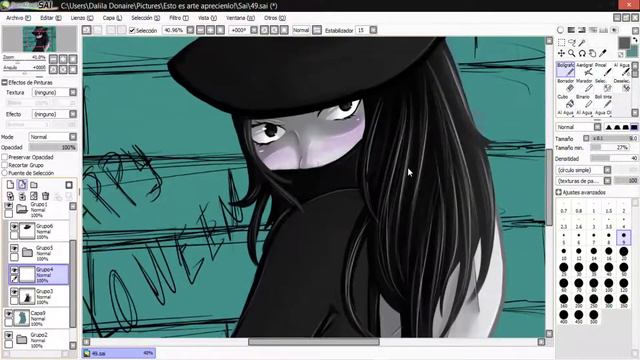Click the layer Opacidad slider
The image size is (640, 360).
tap(53, 147)
